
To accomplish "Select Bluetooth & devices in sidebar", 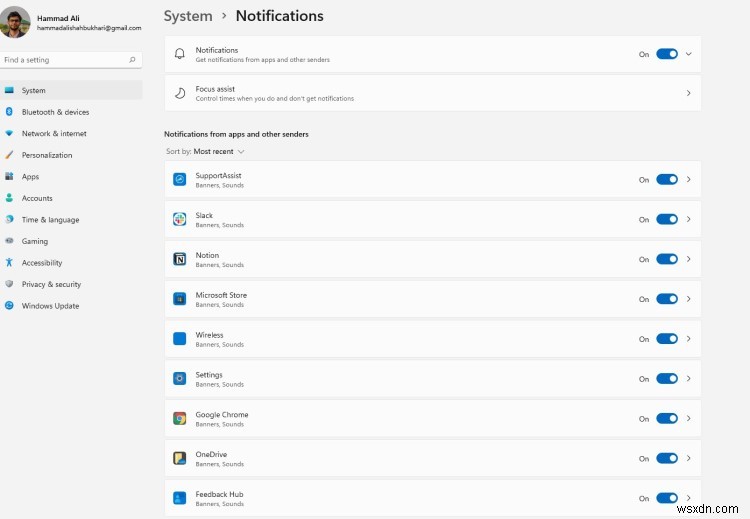I will [71, 112].
